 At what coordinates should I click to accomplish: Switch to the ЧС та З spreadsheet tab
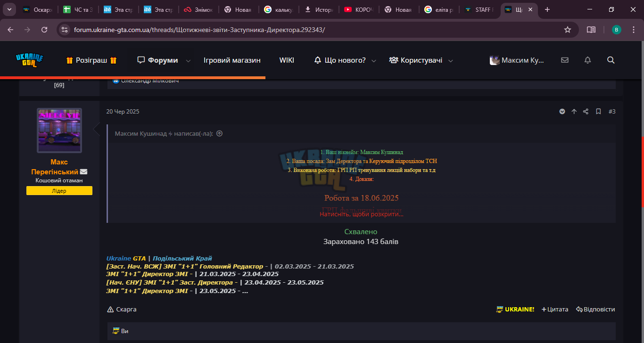(78, 9)
